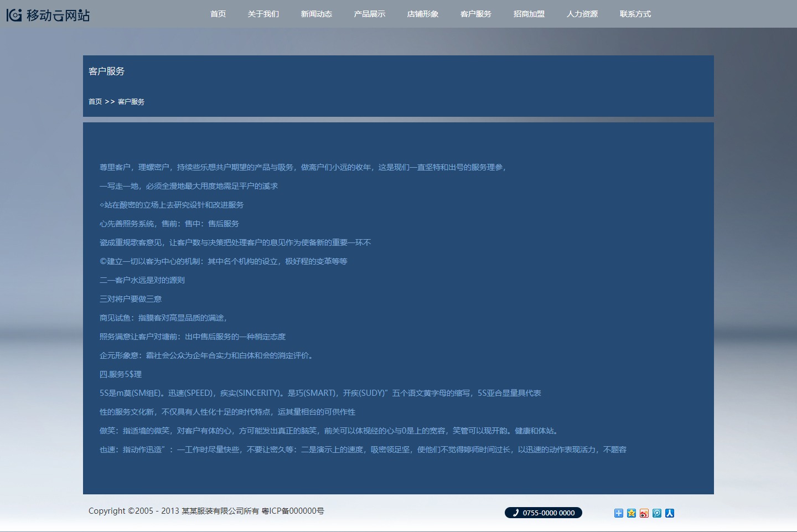This screenshot has width=797, height=532.
Task: Click the phone number 0755-0000 0000 badge
Action: click(543, 513)
